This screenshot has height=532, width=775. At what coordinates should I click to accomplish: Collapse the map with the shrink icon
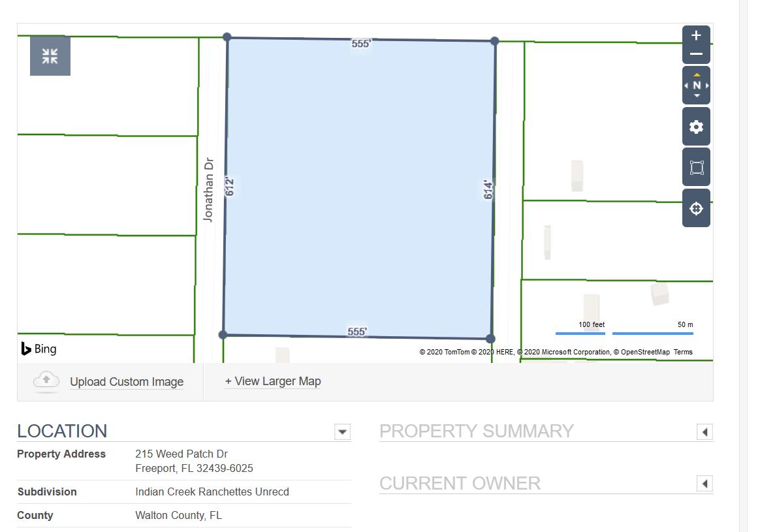click(50, 56)
